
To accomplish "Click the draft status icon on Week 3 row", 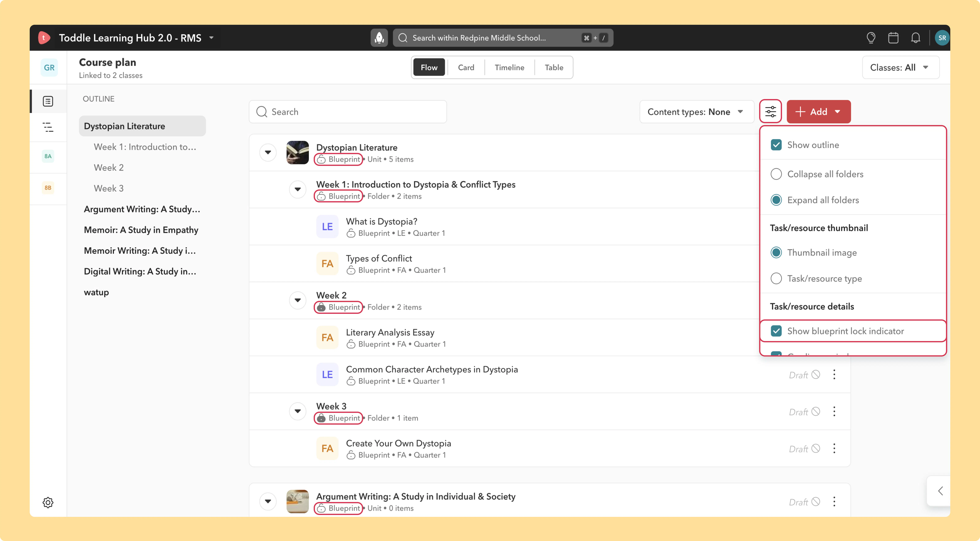I will pyautogui.click(x=815, y=412).
